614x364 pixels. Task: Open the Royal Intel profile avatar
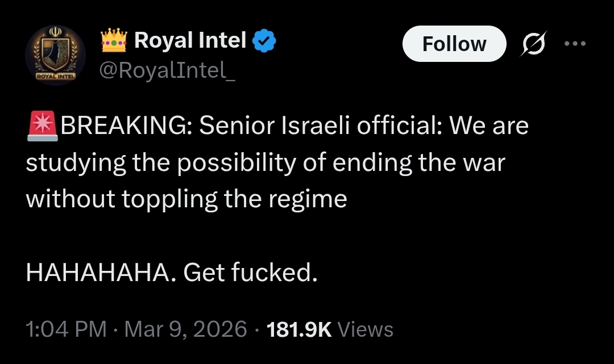pos(55,55)
